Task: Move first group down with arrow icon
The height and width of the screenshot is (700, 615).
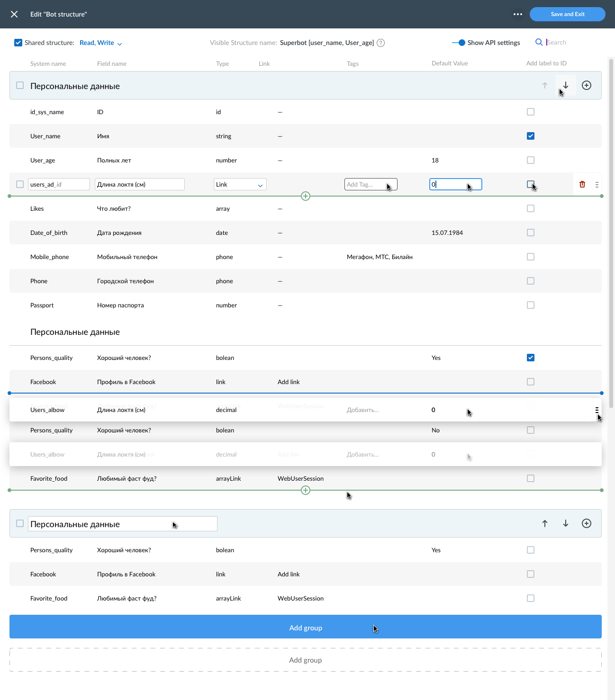Action: coord(566,85)
